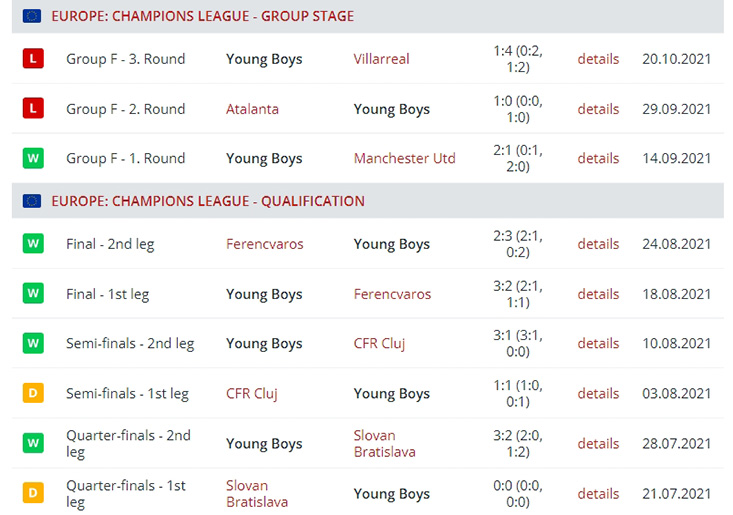Screen dimensions: 733x515
Task: Open the Atalanta team link
Action: coord(252,109)
